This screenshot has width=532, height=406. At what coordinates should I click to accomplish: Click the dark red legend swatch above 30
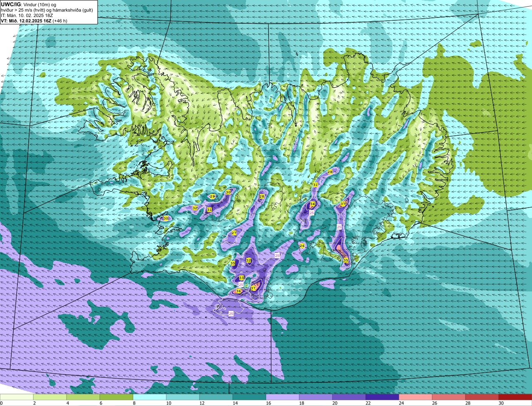(515, 397)
